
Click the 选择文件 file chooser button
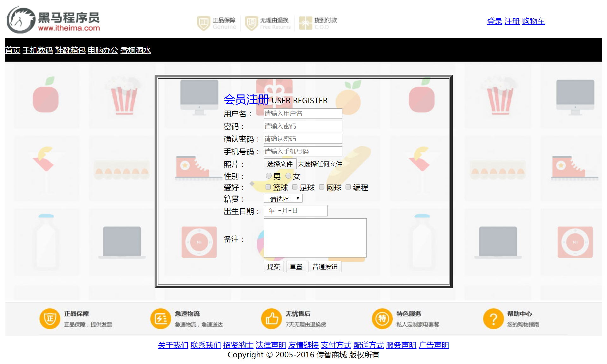pos(280,164)
